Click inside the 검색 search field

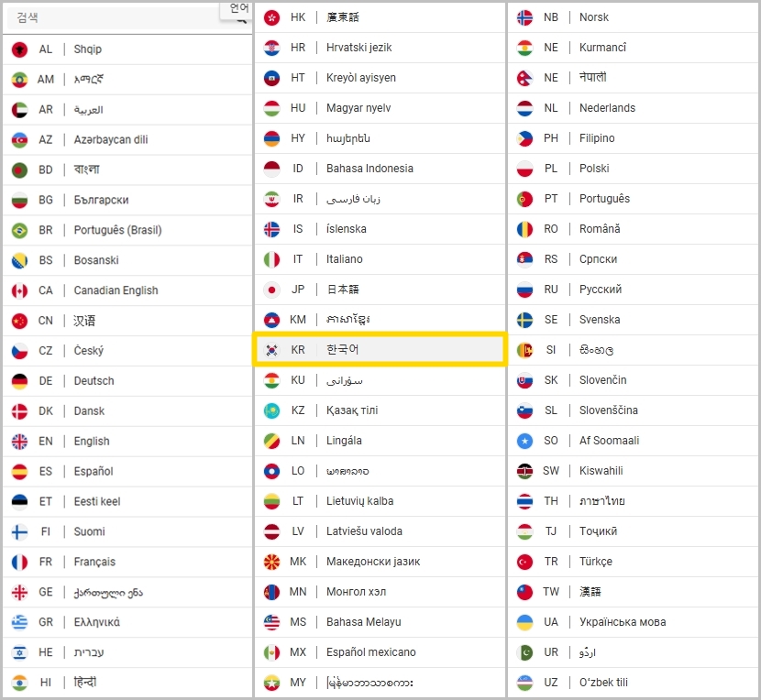point(116,18)
